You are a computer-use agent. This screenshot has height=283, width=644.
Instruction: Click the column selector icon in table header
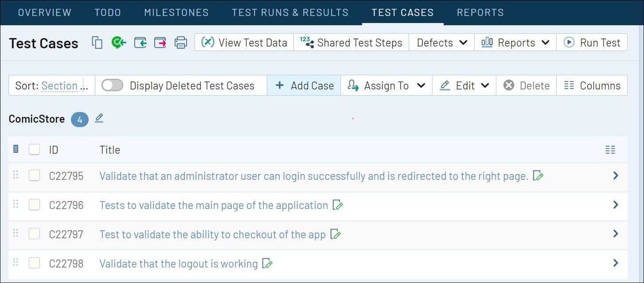(x=610, y=149)
